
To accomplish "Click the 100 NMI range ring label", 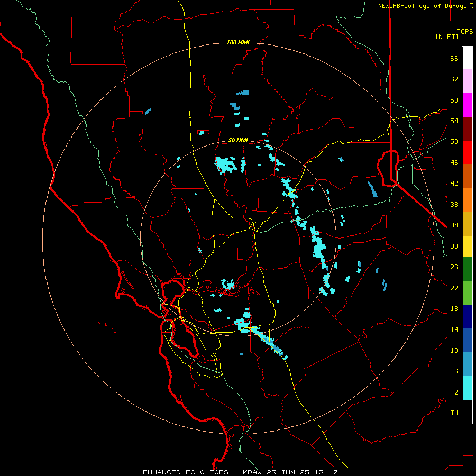I will (x=238, y=42).
